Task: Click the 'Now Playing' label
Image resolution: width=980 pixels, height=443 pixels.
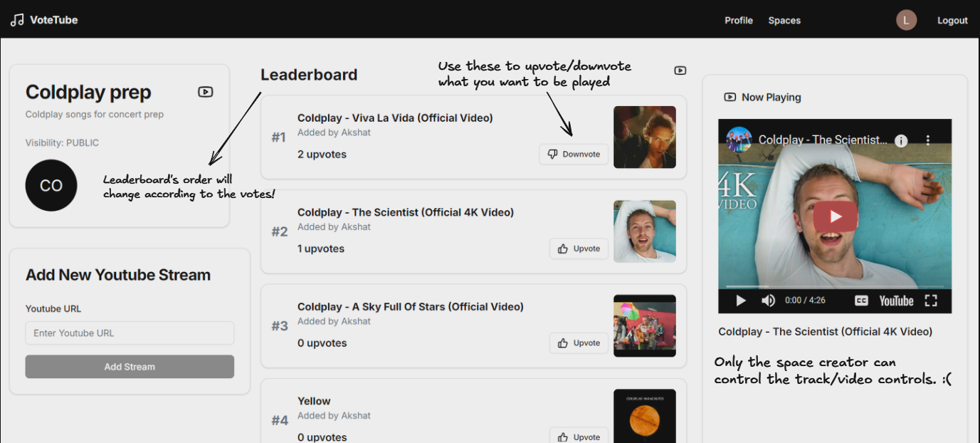Action: pyautogui.click(x=771, y=97)
